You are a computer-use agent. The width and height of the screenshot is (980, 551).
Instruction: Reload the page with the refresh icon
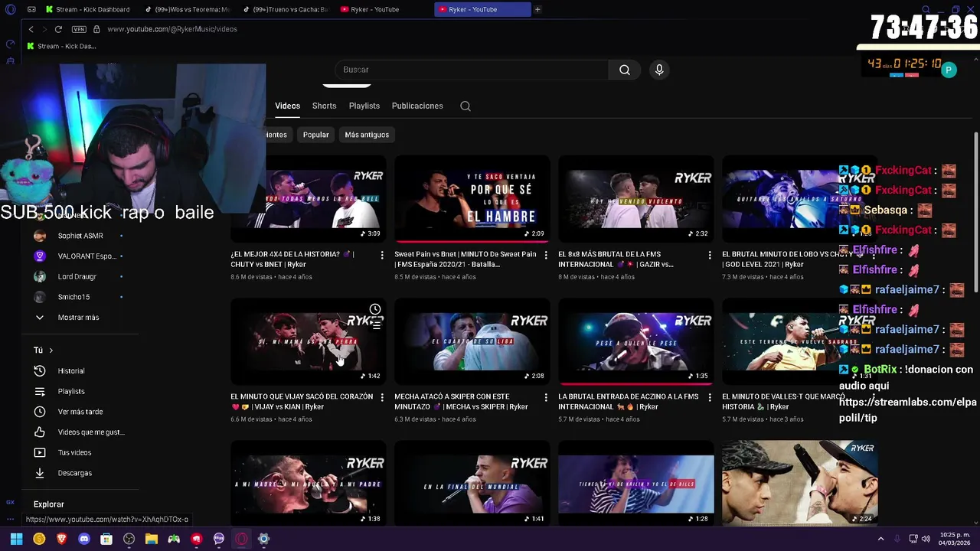(58, 29)
